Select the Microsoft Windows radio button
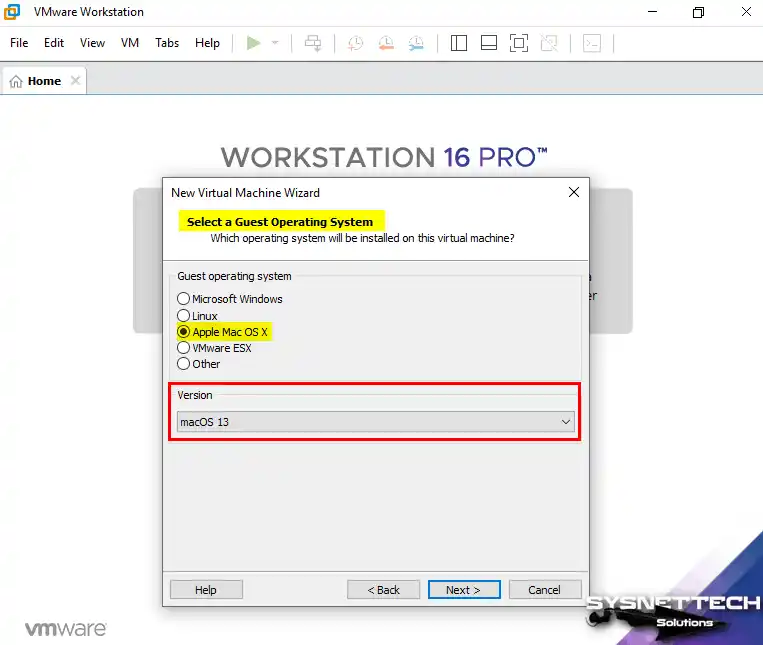This screenshot has width=763, height=645. [x=183, y=299]
